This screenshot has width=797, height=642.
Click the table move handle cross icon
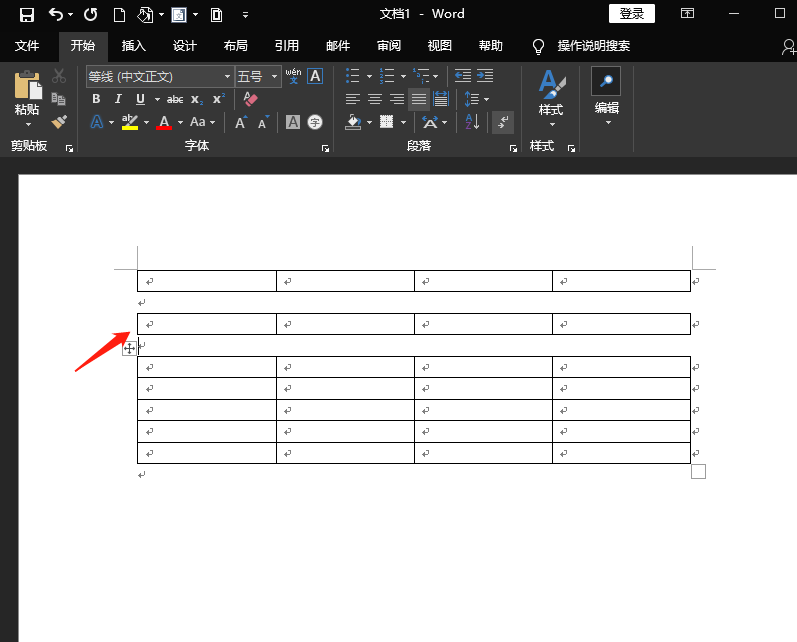click(x=129, y=348)
